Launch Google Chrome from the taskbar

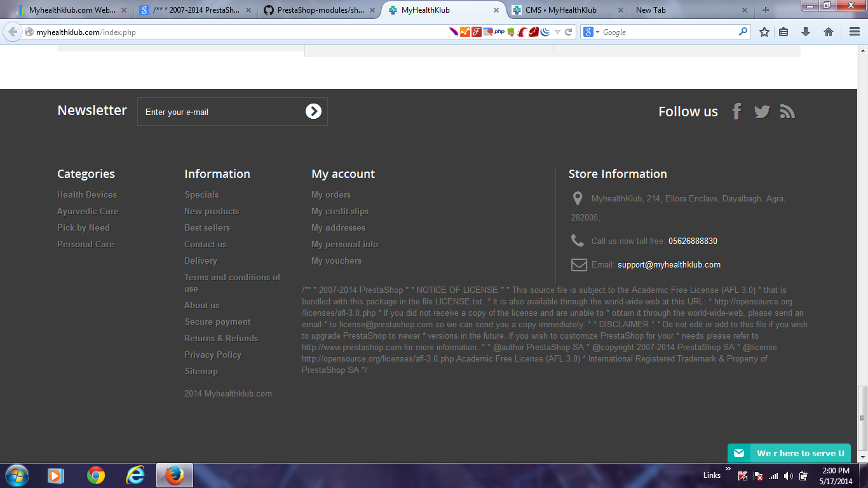tap(96, 475)
